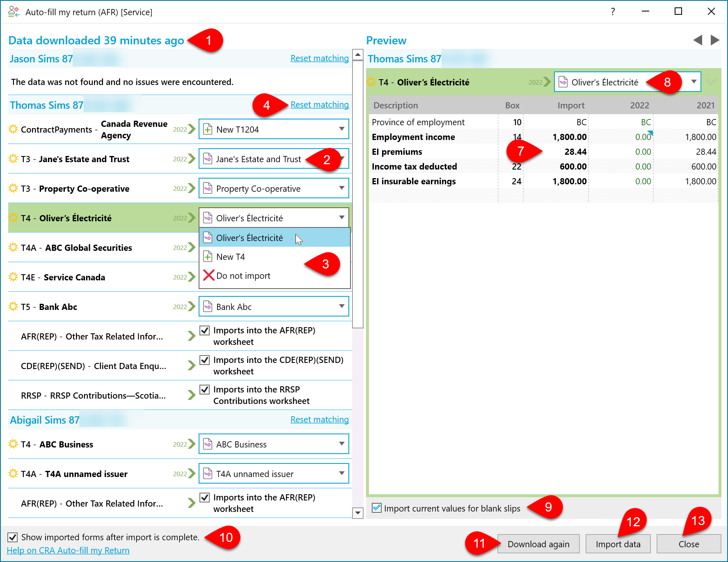The width and height of the screenshot is (728, 562).
Task: Click green arrow in preview T4 header
Action: (x=547, y=82)
